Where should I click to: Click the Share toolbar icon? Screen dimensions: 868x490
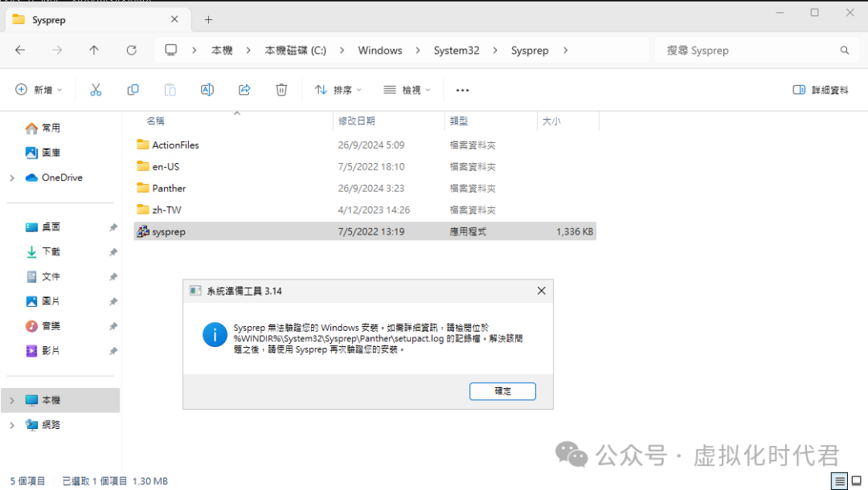click(244, 90)
